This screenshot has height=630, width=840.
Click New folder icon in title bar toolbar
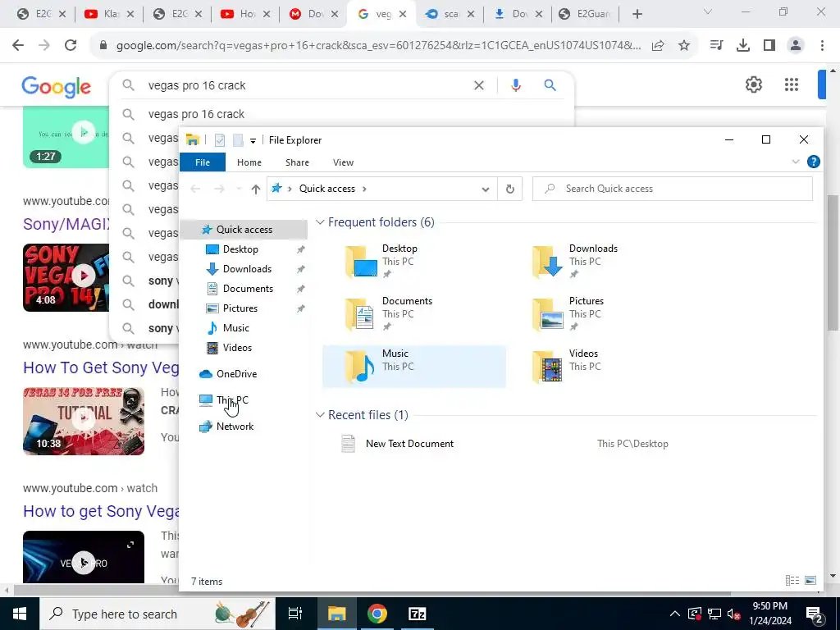click(x=239, y=140)
